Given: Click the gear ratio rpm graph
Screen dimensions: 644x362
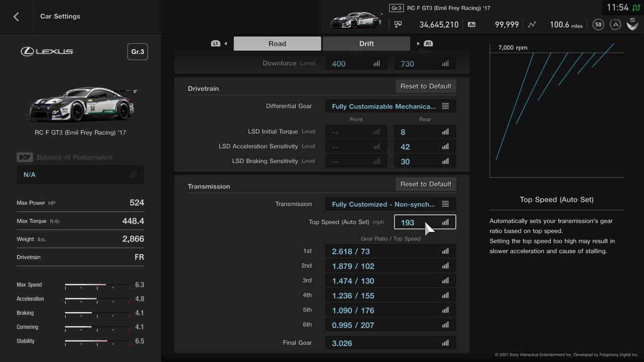Looking at the screenshot, I should (556, 109).
